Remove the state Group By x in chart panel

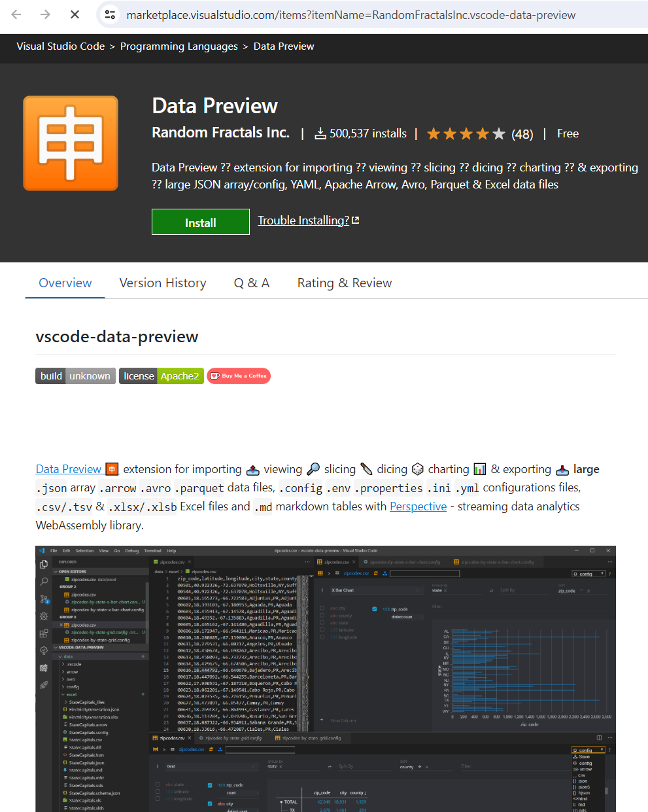(x=445, y=590)
